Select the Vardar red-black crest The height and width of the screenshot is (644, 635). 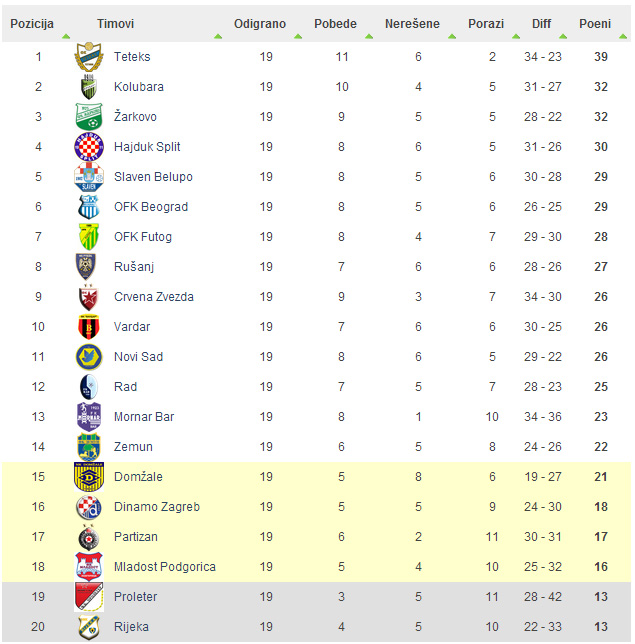[x=89, y=327]
